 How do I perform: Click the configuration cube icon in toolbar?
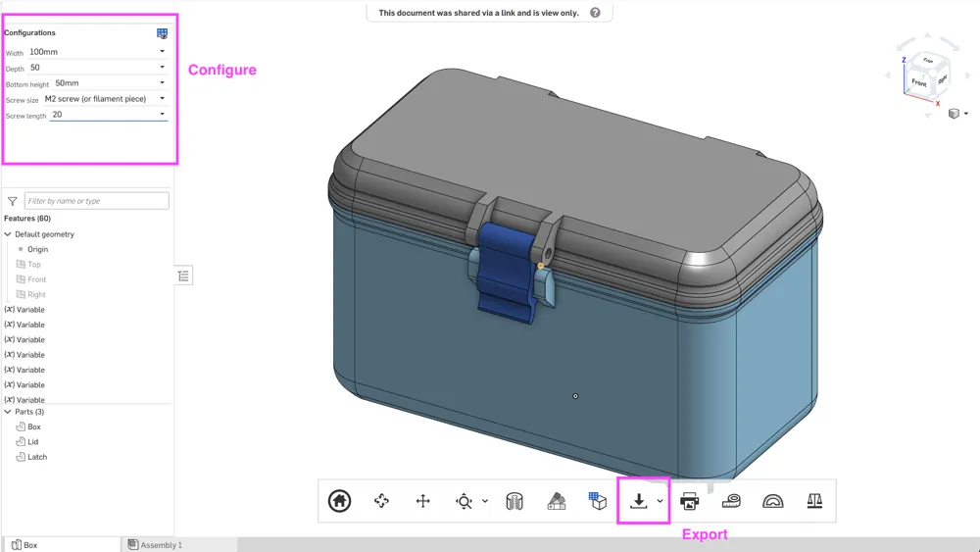point(598,501)
